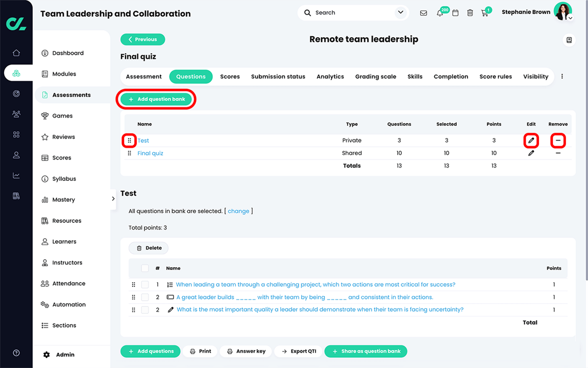588x368 pixels.
Task: Click the change link for selected questions
Action: 238,211
